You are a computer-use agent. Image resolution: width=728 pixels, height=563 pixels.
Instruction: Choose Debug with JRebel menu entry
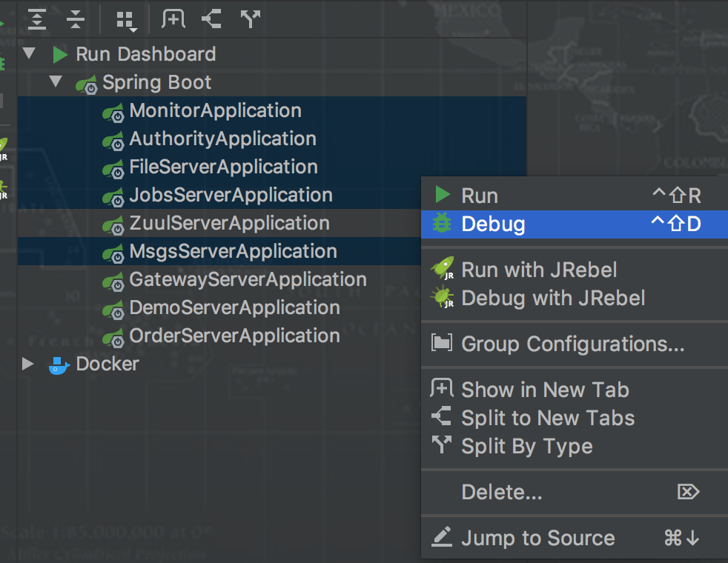(575, 298)
